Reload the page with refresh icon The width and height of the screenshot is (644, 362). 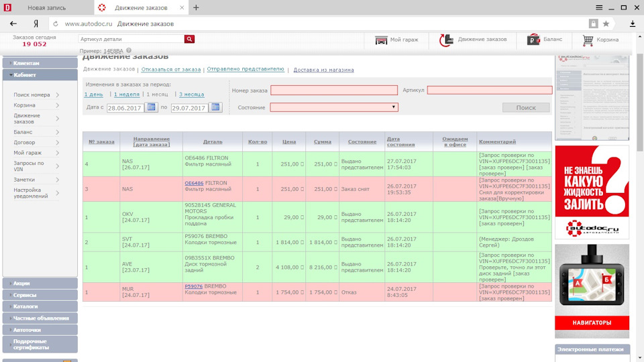(56, 24)
